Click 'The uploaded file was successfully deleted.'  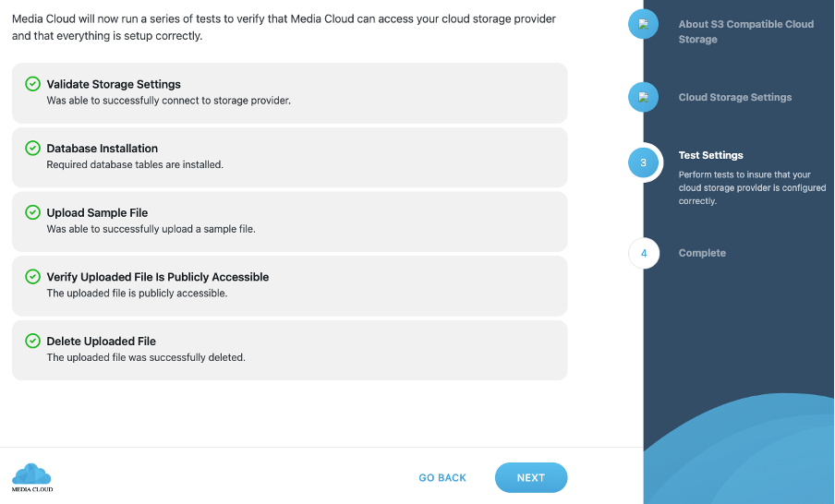point(146,357)
